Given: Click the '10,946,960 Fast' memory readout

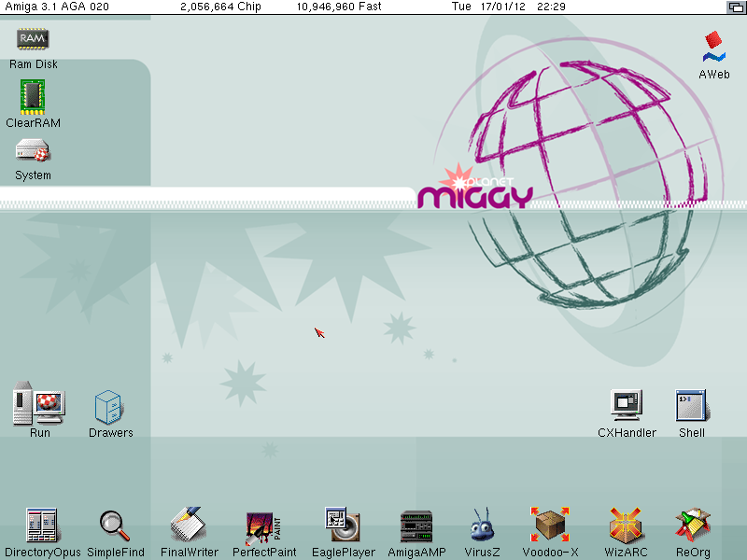Looking at the screenshot, I should tap(339, 7).
